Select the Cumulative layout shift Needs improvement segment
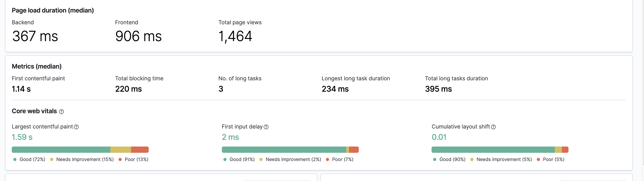The image size is (644, 181). tap(558, 150)
